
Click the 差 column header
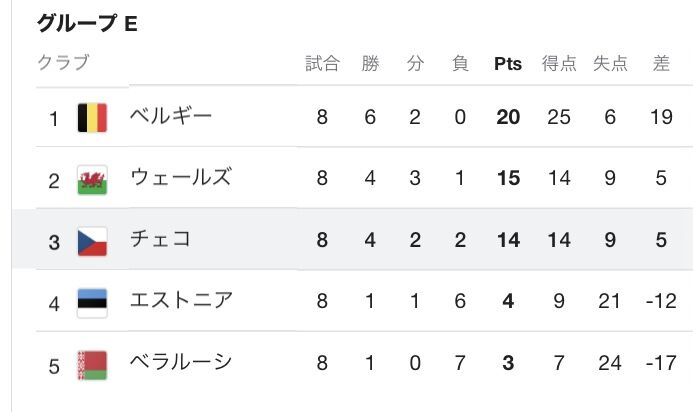click(660, 64)
